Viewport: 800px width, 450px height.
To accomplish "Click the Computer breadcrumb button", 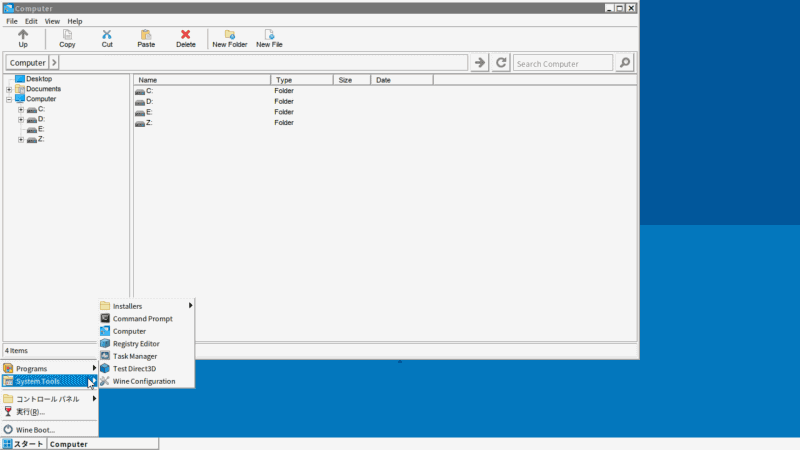I will coord(28,63).
